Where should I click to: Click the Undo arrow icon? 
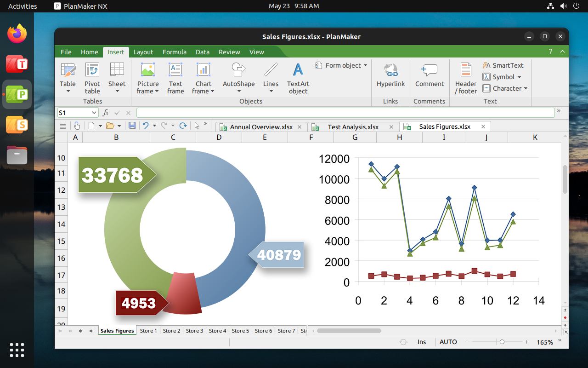pyautogui.click(x=146, y=126)
